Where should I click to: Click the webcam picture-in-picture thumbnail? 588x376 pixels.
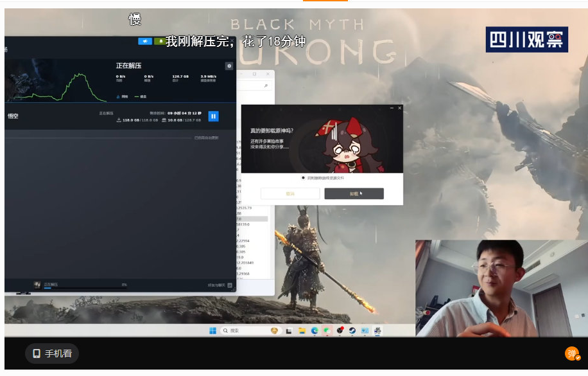[x=501, y=288]
